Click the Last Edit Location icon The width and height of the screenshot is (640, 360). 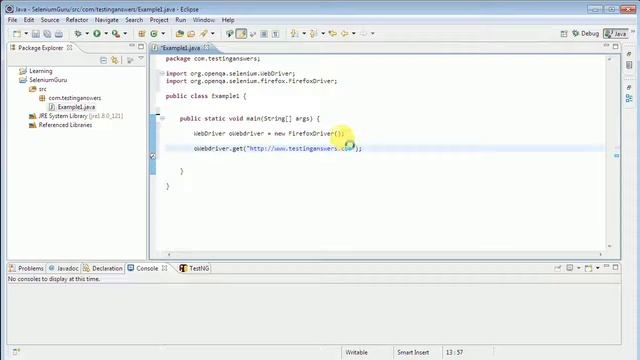[333, 34]
